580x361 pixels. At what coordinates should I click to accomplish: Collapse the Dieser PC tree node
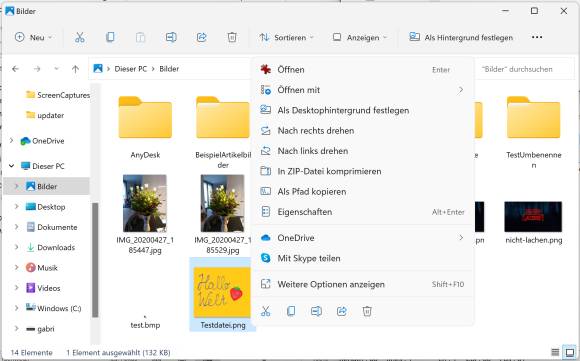click(11, 166)
